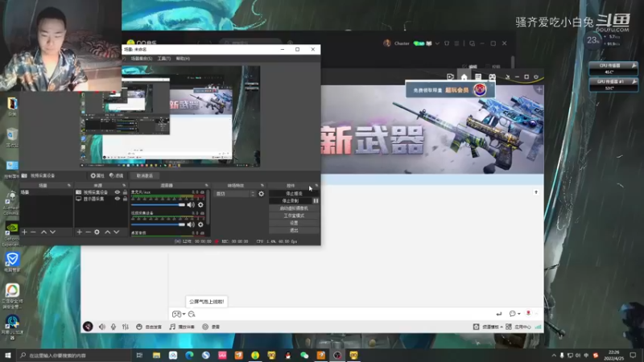The height and width of the screenshot is (362, 644).
Task: Remove the selected scene with the minus icon
Action: [x=33, y=232]
